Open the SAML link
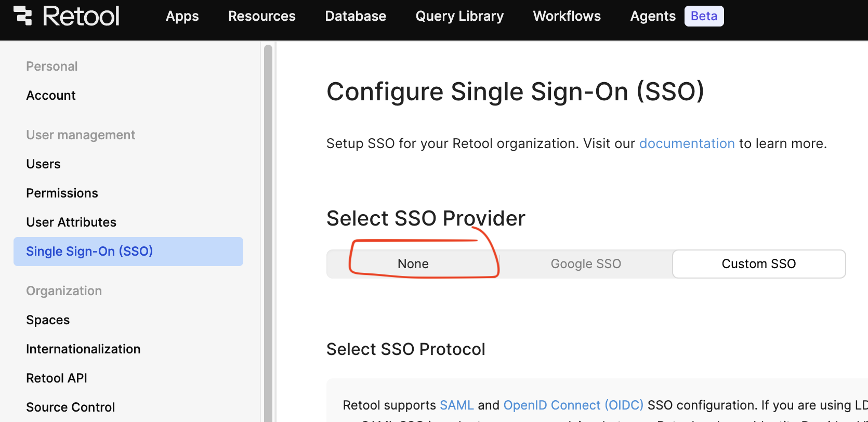Viewport: 868px width, 422px height. 457,405
